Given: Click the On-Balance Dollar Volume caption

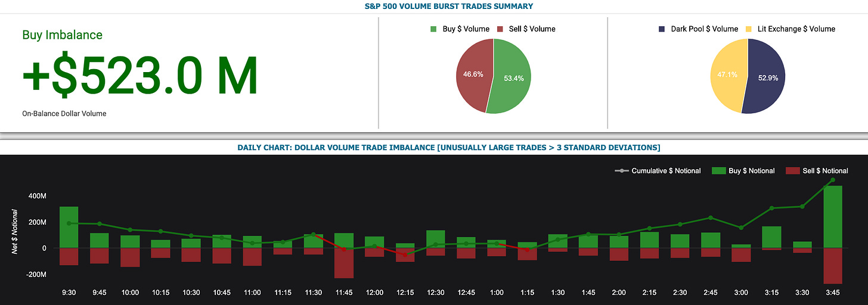Looking at the screenshot, I should pos(64,113).
